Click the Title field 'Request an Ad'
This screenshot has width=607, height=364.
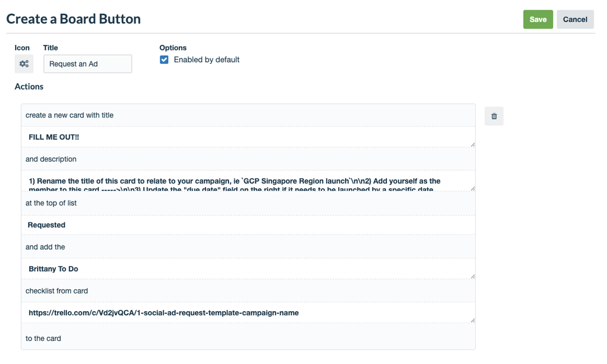[x=87, y=64]
